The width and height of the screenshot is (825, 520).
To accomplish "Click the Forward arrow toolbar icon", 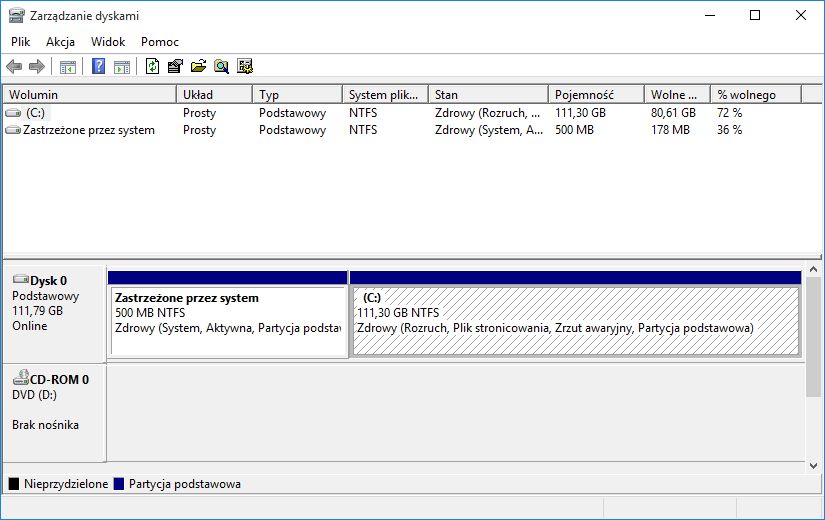I will 36,66.
